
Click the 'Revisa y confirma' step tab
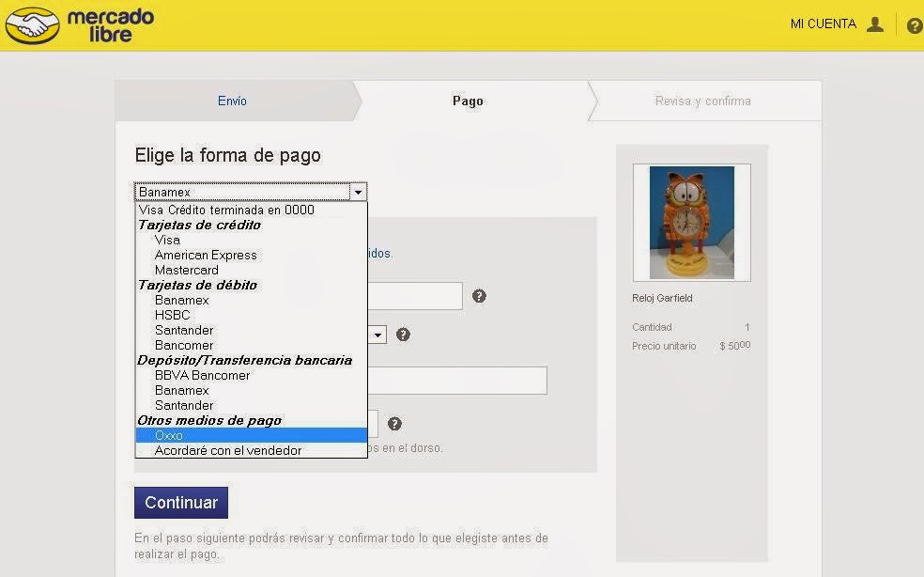703,101
